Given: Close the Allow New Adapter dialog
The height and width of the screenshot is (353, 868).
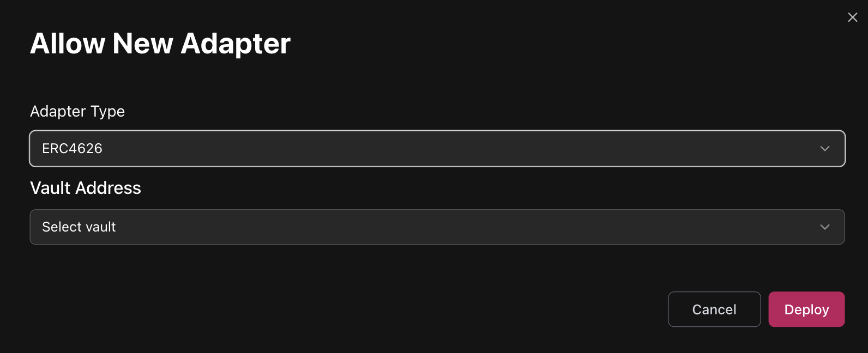Looking at the screenshot, I should point(853,17).
